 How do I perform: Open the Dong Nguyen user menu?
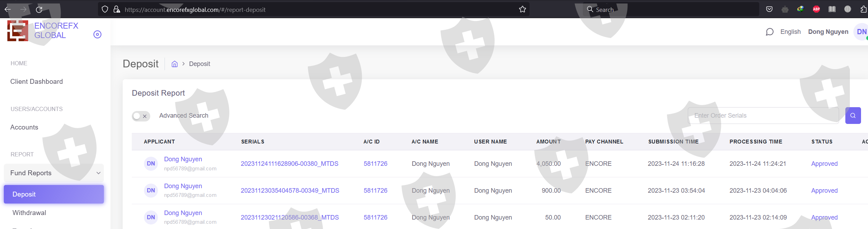[828, 32]
